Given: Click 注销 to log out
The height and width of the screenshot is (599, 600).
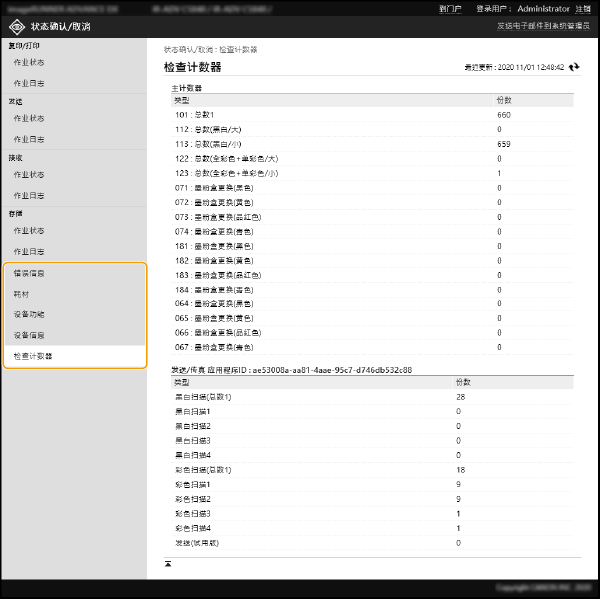Looking at the screenshot, I should point(583,8).
